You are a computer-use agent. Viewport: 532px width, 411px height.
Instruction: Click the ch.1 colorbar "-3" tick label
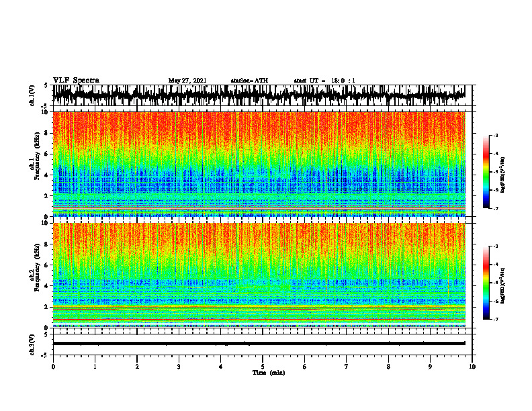pos(496,135)
